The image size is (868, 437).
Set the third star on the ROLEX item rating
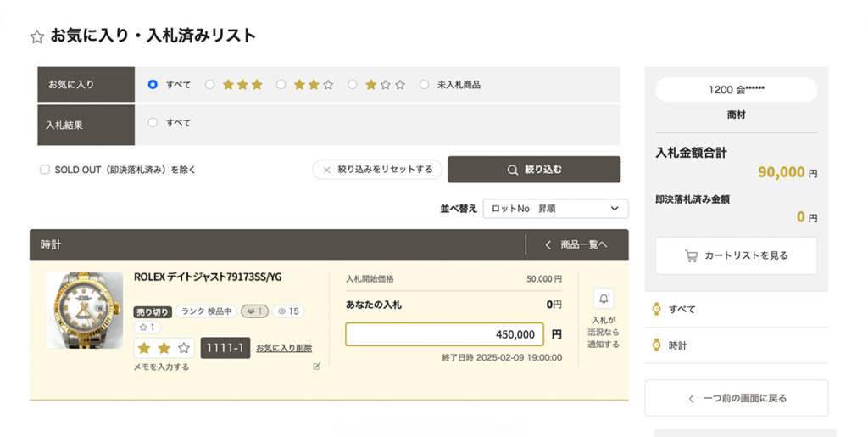click(x=184, y=348)
